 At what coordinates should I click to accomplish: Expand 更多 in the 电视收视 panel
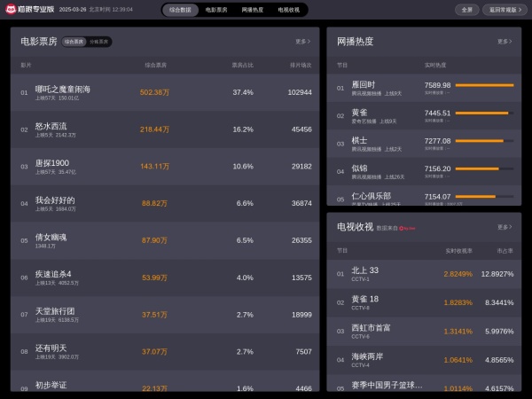pos(504,227)
